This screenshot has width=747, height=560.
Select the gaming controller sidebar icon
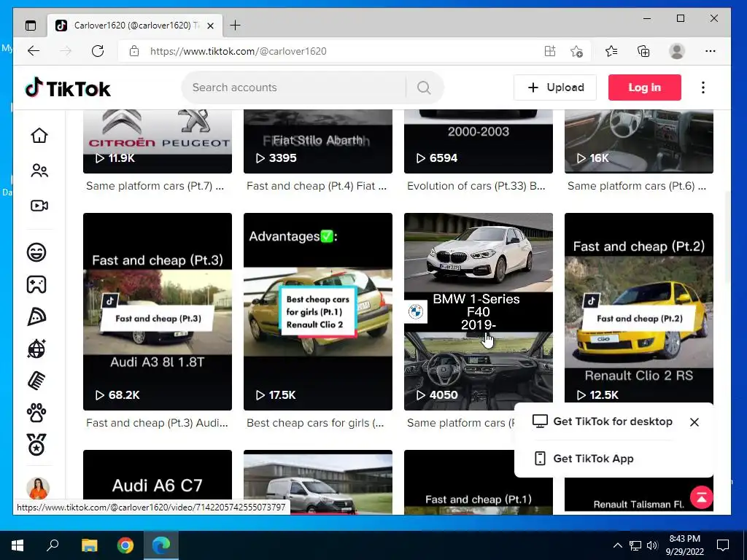click(36, 284)
